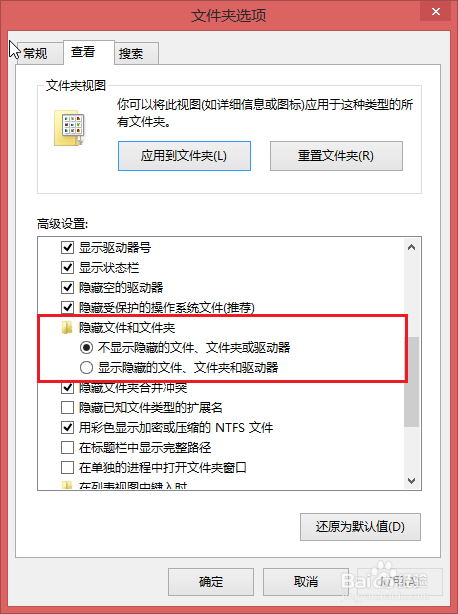Uncheck 隐藏空的驱动器 option

coord(67,287)
